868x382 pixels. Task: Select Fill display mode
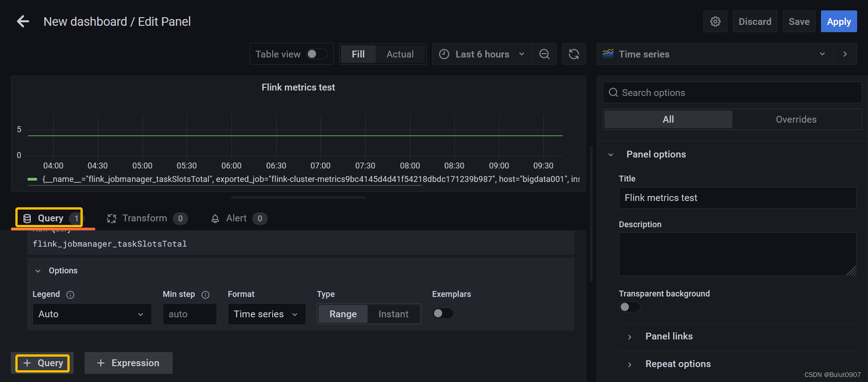tap(358, 54)
